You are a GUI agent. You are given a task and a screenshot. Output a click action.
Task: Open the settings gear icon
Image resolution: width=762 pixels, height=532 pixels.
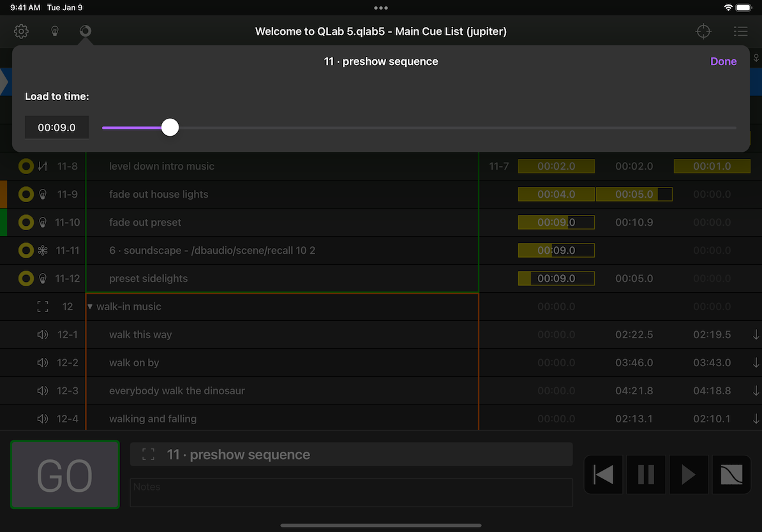(x=21, y=31)
